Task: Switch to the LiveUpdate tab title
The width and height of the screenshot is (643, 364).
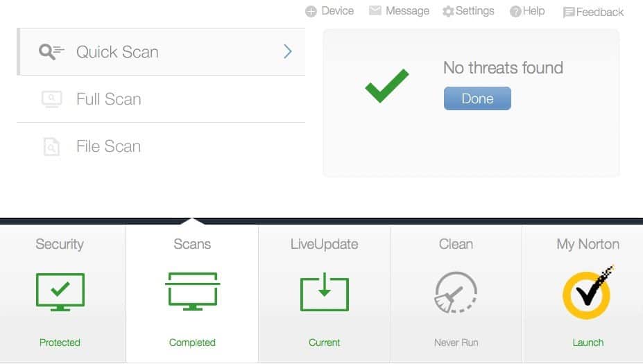Action: pyautogui.click(x=325, y=244)
